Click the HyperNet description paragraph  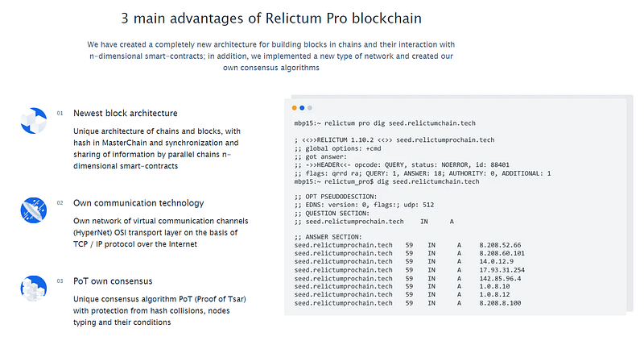pos(160,232)
